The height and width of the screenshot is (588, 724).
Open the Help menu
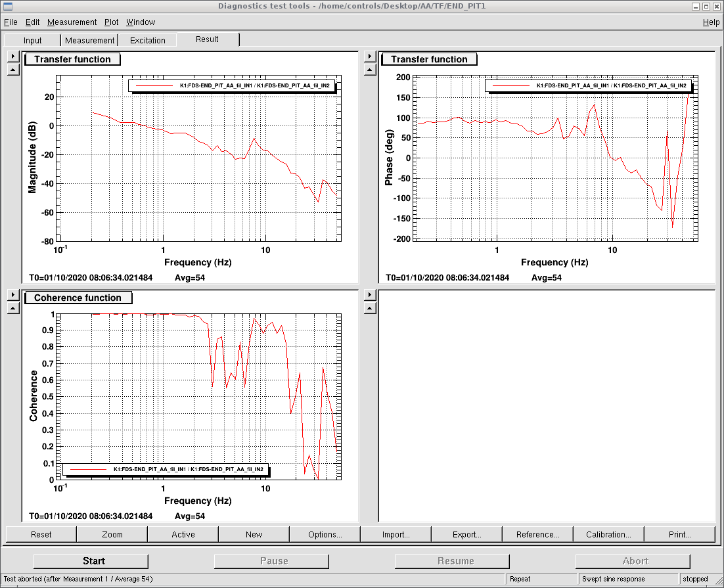tap(711, 22)
